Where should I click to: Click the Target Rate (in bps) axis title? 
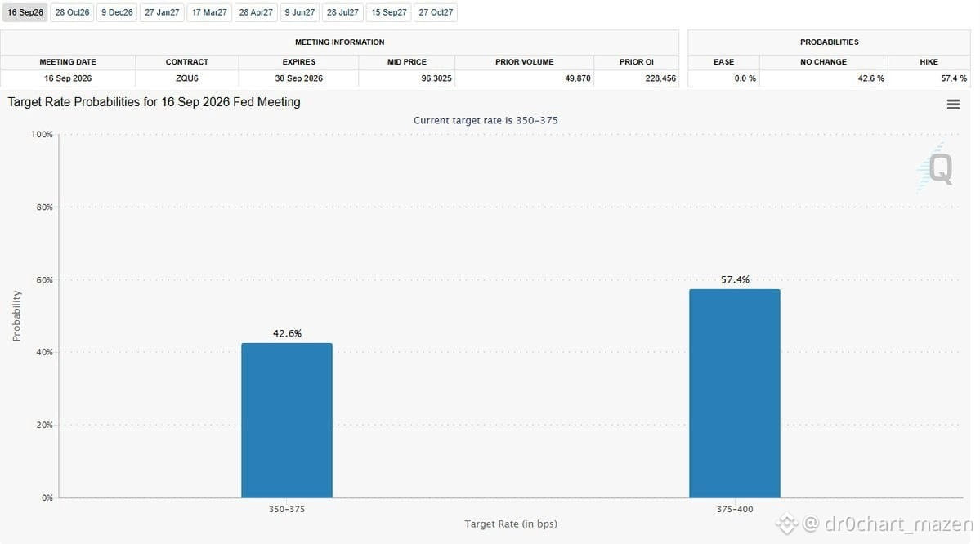(x=511, y=524)
